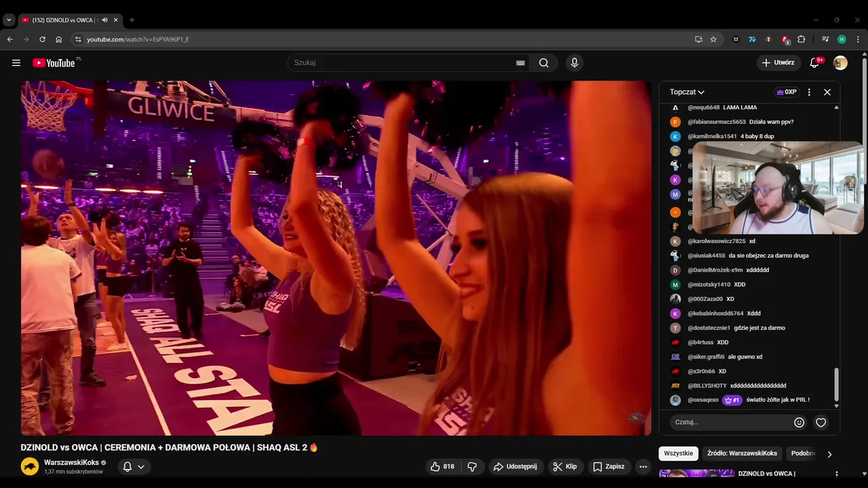The height and width of the screenshot is (488, 868).
Task: Click Utwórz create button
Action: pyautogui.click(x=778, y=63)
